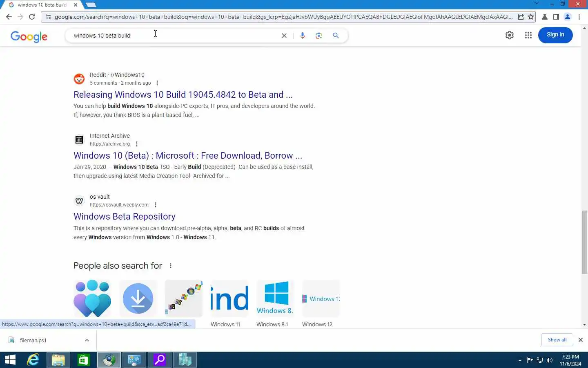The image size is (588, 368).
Task: Click Show all downloads
Action: 557,340
